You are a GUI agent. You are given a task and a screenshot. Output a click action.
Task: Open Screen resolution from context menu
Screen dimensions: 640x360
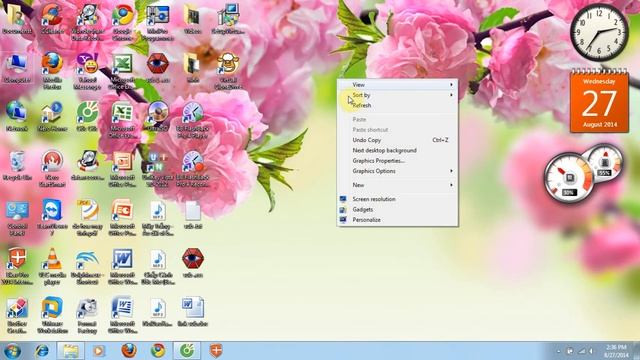397,199
